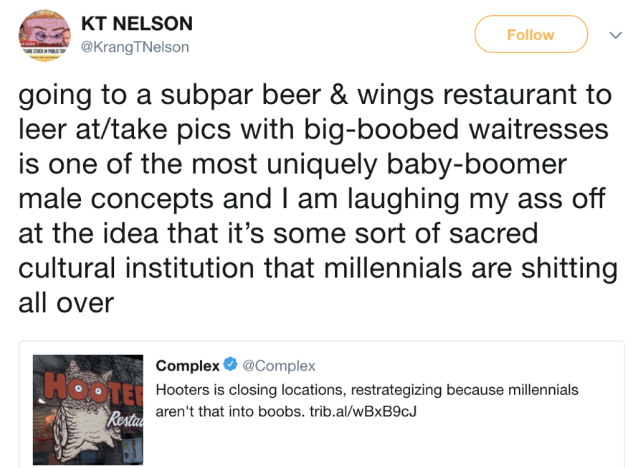Expand the tweet options chevron next to Follow
This screenshot has height=468, width=642.
(616, 35)
